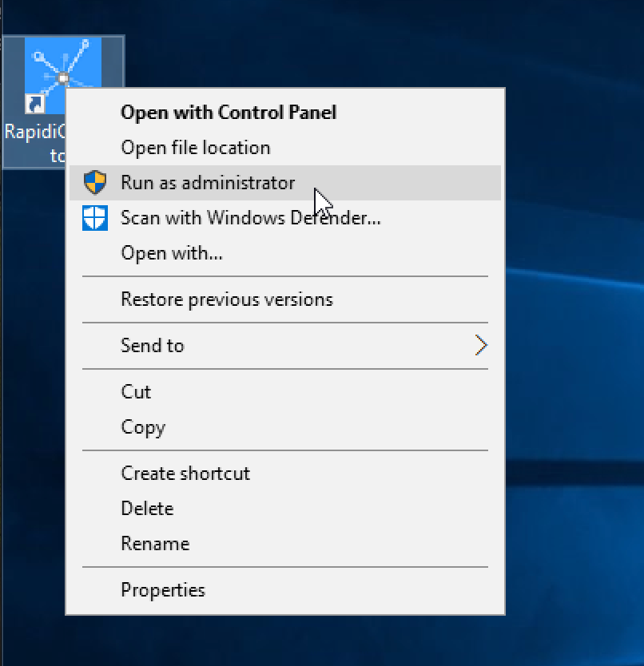
Task: Choose Rename in the context menu
Action: [x=284, y=544]
